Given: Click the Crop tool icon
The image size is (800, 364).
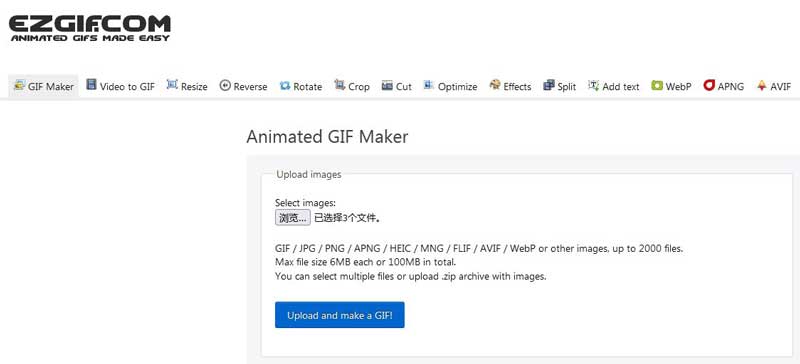Looking at the screenshot, I should [x=340, y=85].
